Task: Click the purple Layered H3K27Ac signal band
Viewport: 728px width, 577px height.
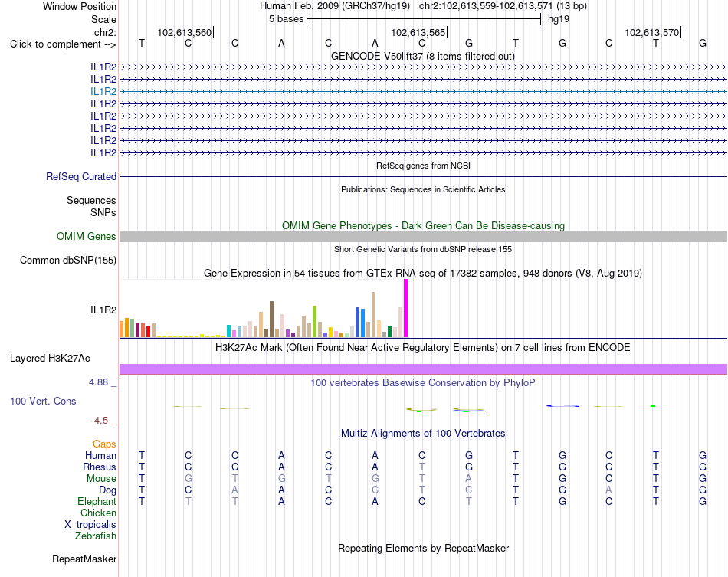Action: (423, 369)
